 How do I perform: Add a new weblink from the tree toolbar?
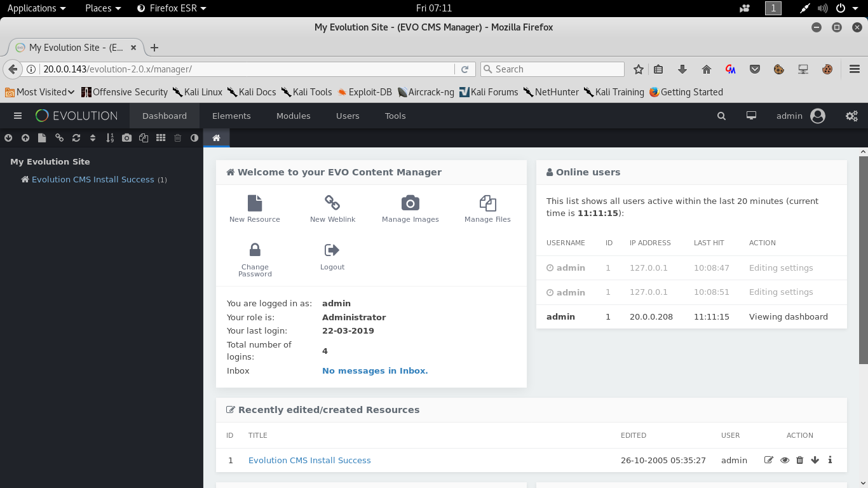pyautogui.click(x=59, y=138)
